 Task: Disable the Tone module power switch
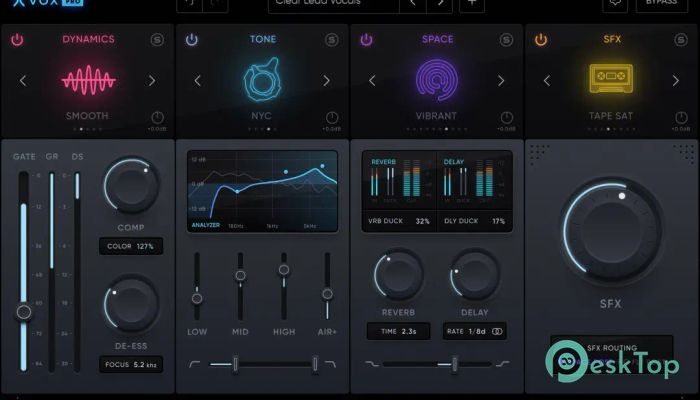191,40
